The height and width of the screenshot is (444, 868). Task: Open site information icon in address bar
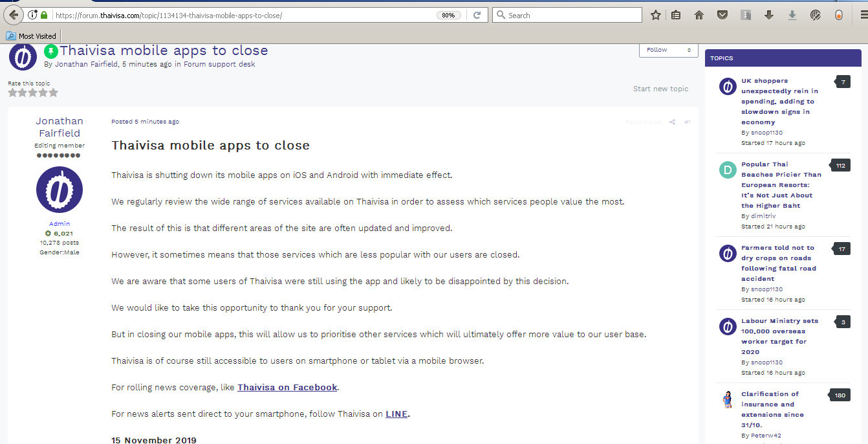[32, 15]
